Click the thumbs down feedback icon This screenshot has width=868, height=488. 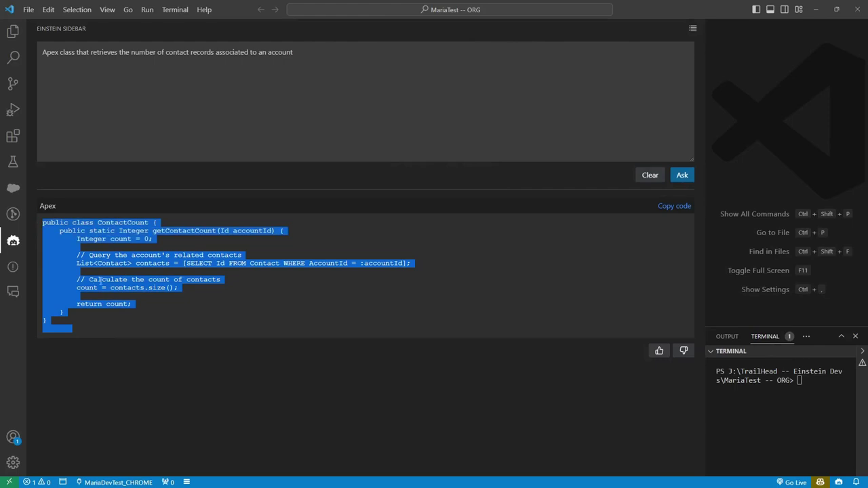[684, 350]
